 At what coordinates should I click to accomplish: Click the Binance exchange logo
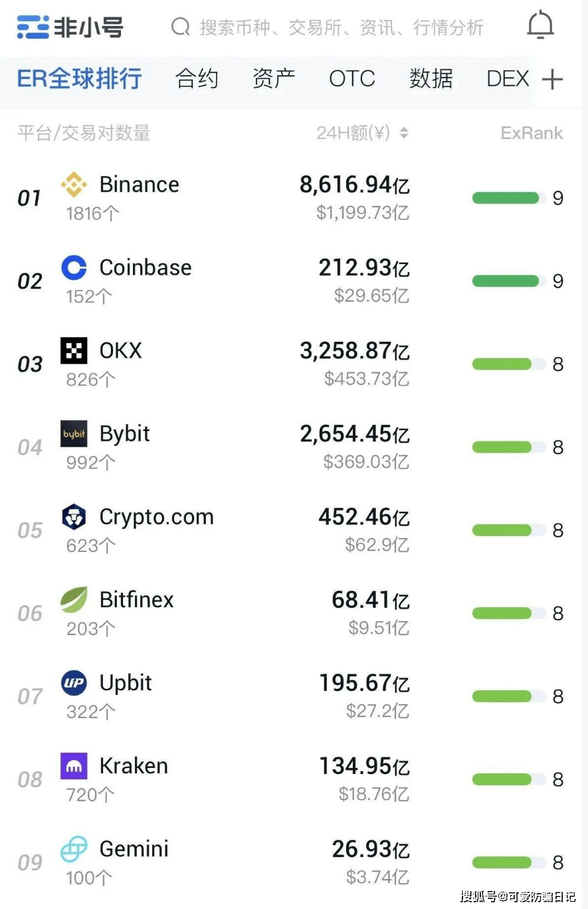point(74,185)
